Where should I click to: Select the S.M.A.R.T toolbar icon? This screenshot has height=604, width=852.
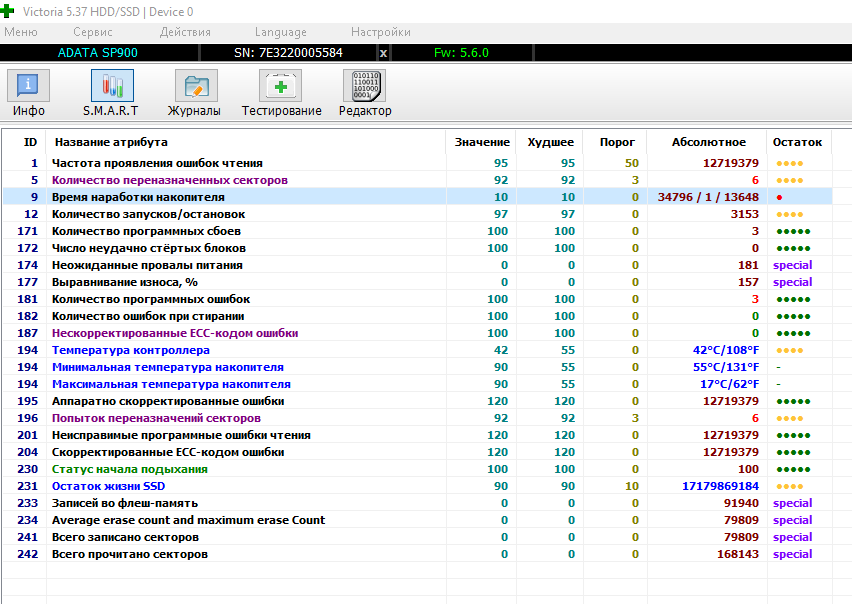click(110, 87)
